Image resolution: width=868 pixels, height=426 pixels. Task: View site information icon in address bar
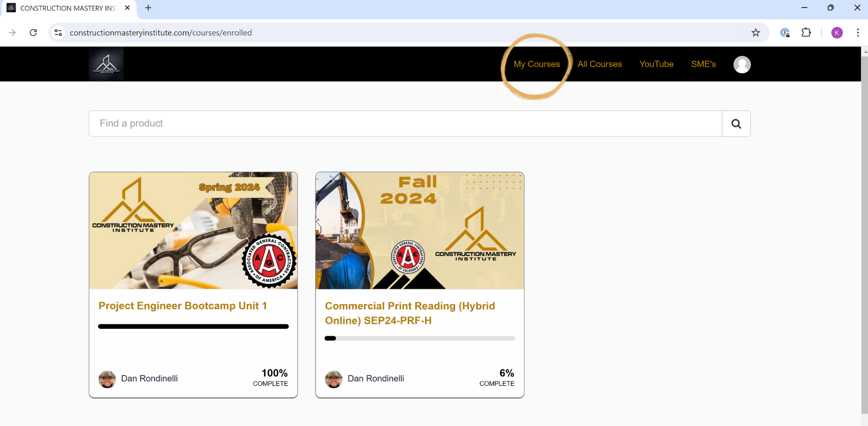58,33
